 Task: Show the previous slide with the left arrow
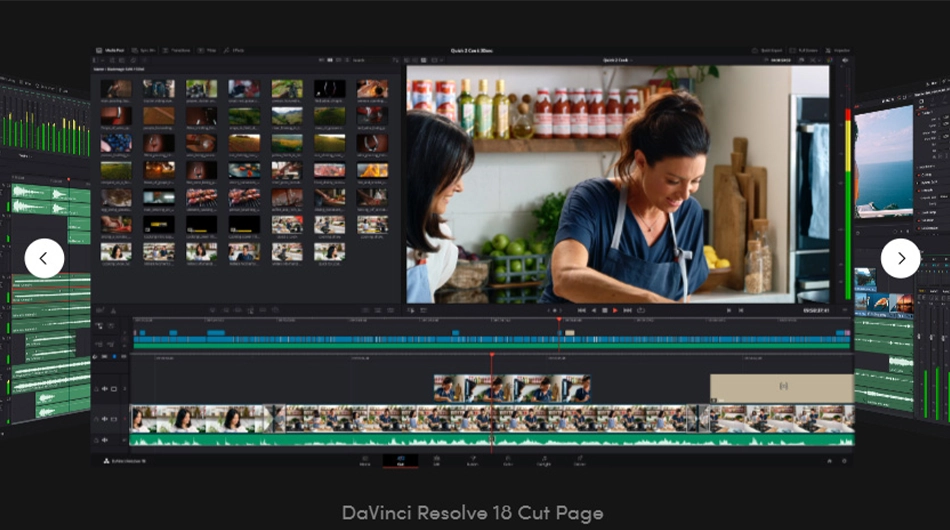(x=44, y=259)
